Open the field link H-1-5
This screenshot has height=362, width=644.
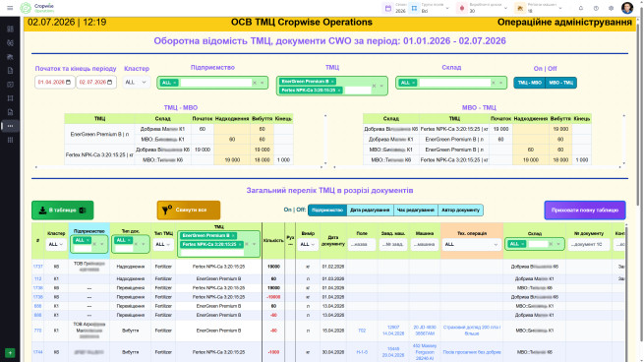(x=362, y=352)
